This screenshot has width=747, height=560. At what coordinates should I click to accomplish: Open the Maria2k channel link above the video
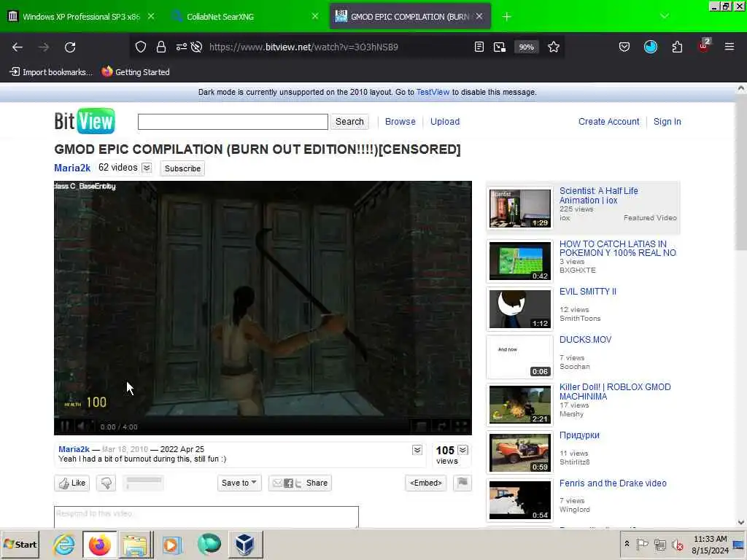pyautogui.click(x=72, y=168)
